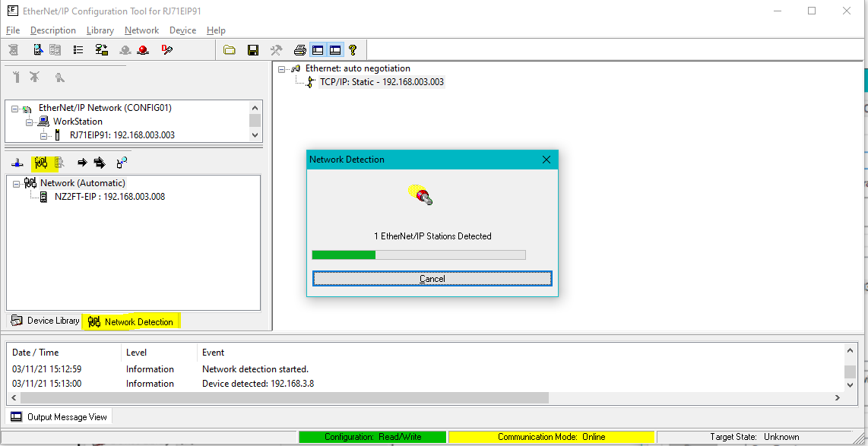868x446 pixels.
Task: Click the Configuration: Read/Write status indicator
Action: click(372, 437)
